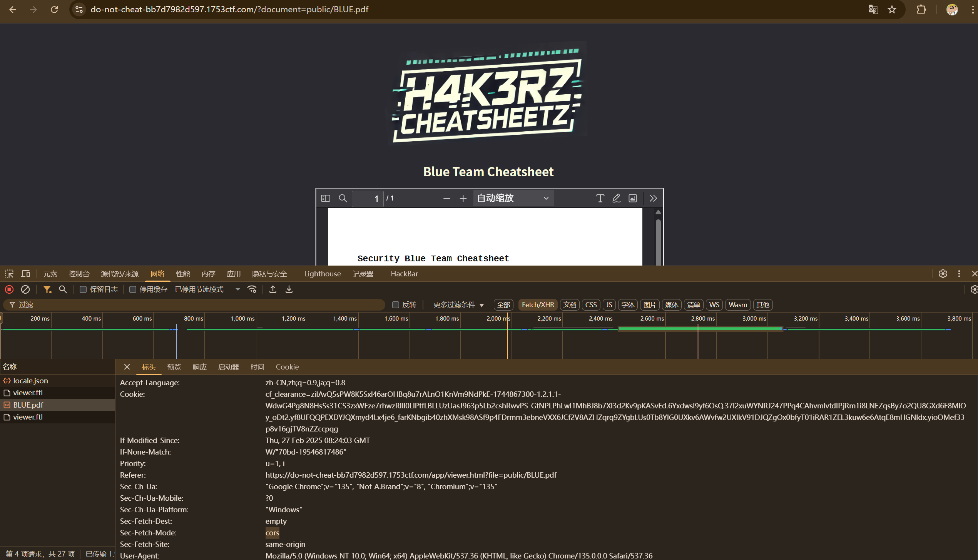Open 预览 request detail tab
The image size is (978, 560).
[x=174, y=367]
